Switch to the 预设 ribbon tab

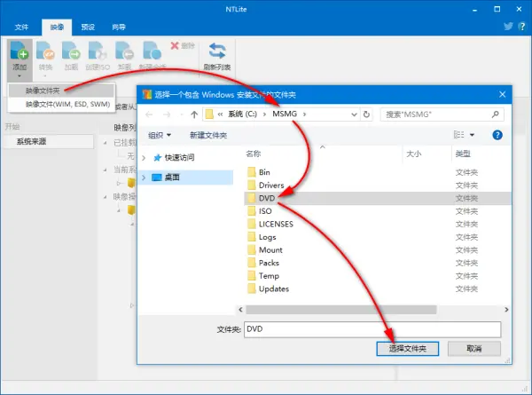[x=88, y=27]
